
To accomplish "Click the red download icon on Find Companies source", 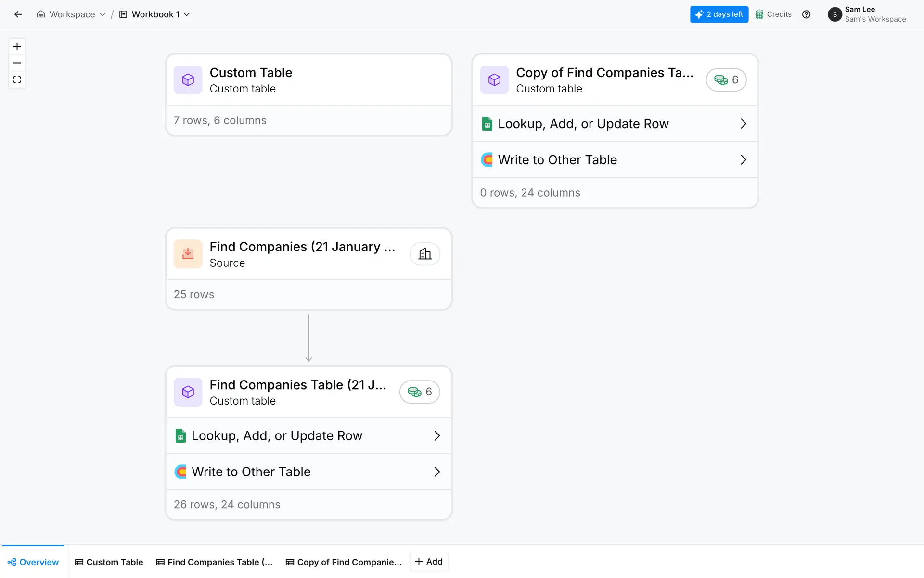I will point(188,254).
